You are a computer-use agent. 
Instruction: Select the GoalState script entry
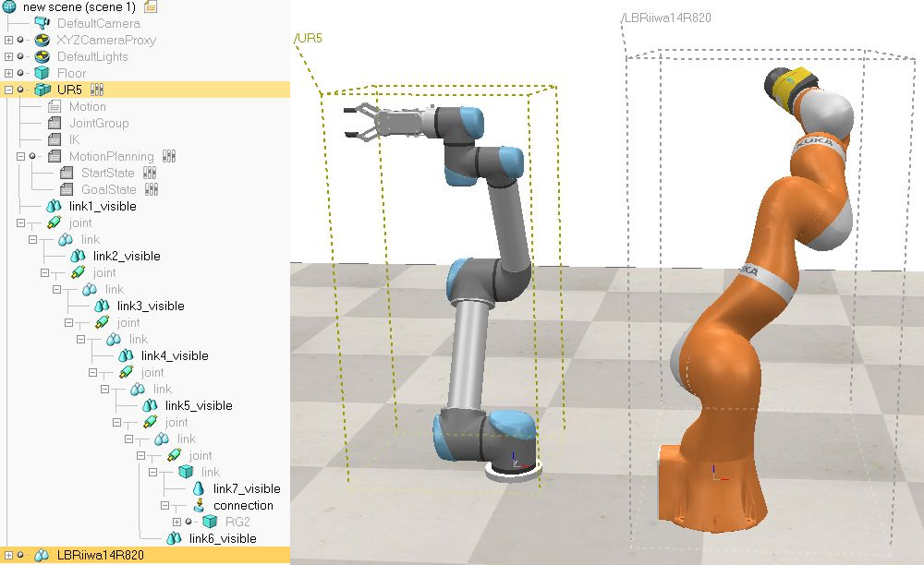[x=108, y=189]
